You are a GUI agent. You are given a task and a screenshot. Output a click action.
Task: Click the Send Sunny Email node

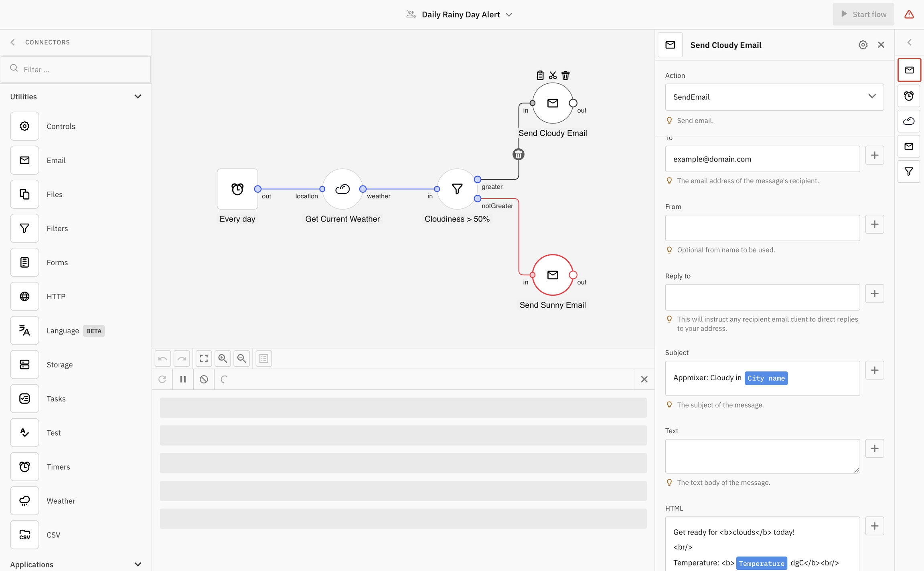(x=552, y=275)
